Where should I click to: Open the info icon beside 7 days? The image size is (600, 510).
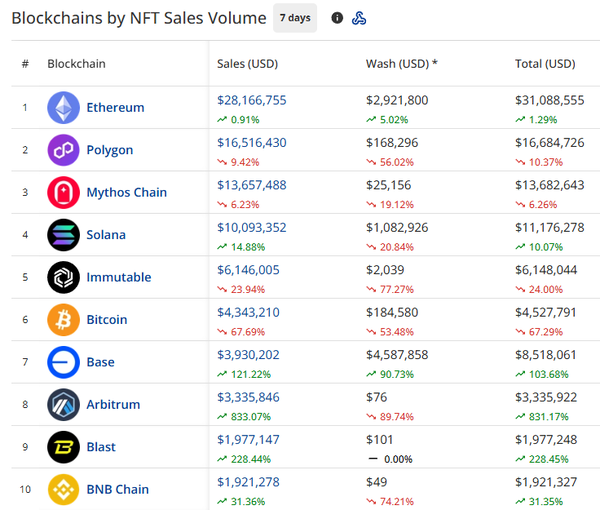coord(337,18)
